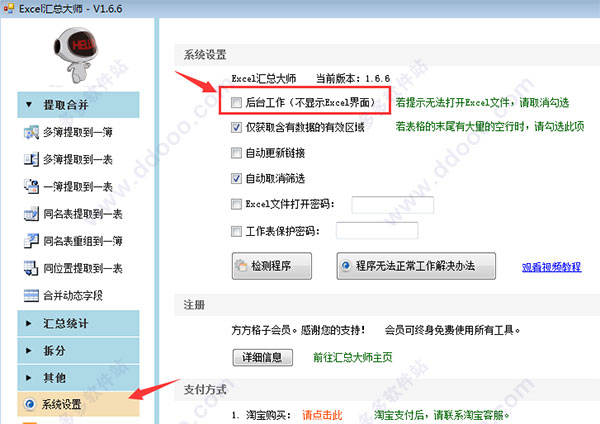Click the 合并动态字段 icon
Viewport: 600px width, 424px height.
click(x=31, y=295)
